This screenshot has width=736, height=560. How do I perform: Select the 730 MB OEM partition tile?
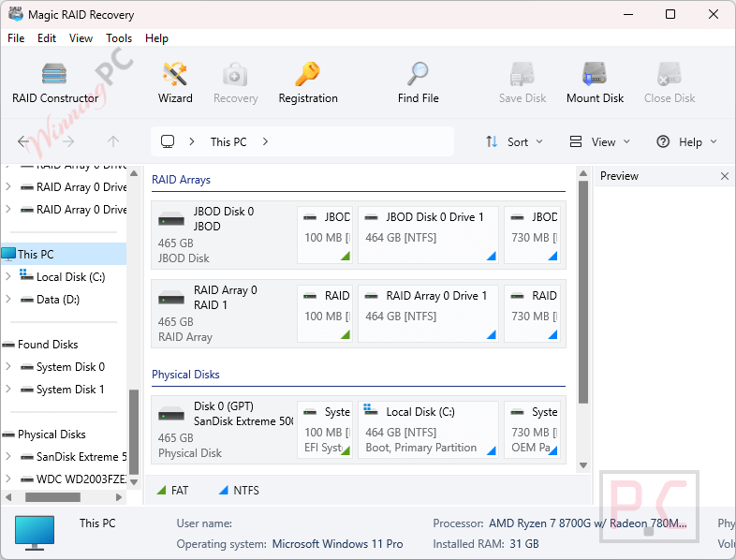click(532, 430)
